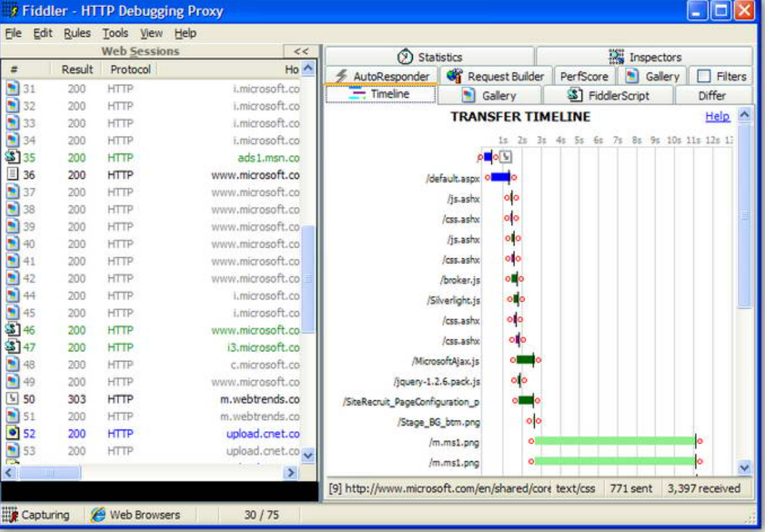
Task: Click the Timeline tab icon
Action: click(358, 94)
